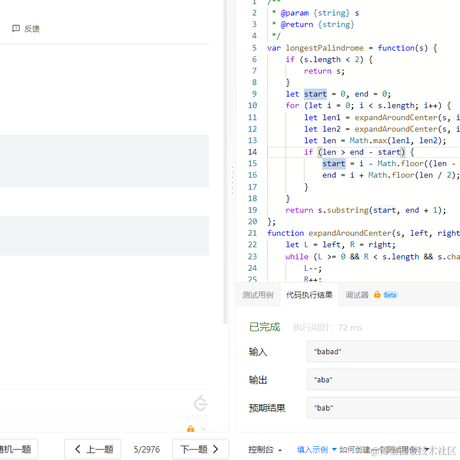This screenshot has width=460, height=460.
Task: Click line number 21 in editor gutter
Action: (252, 233)
